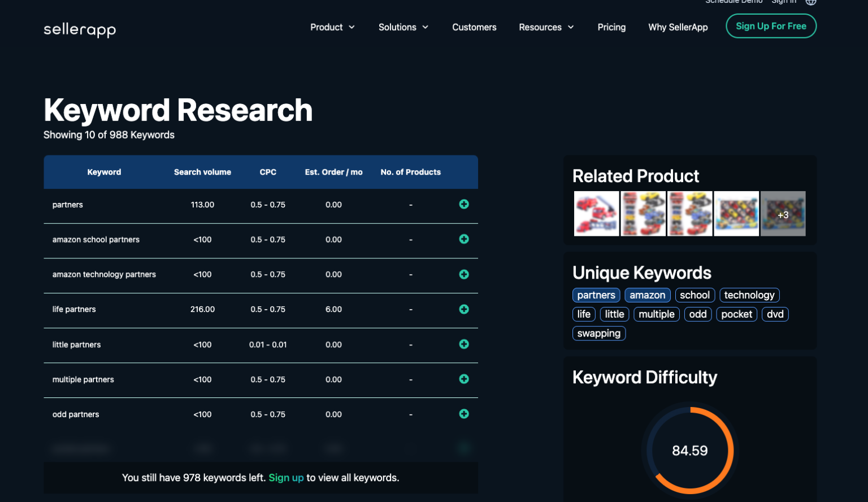Open the Resources dropdown
The height and width of the screenshot is (502, 868).
[x=546, y=27]
